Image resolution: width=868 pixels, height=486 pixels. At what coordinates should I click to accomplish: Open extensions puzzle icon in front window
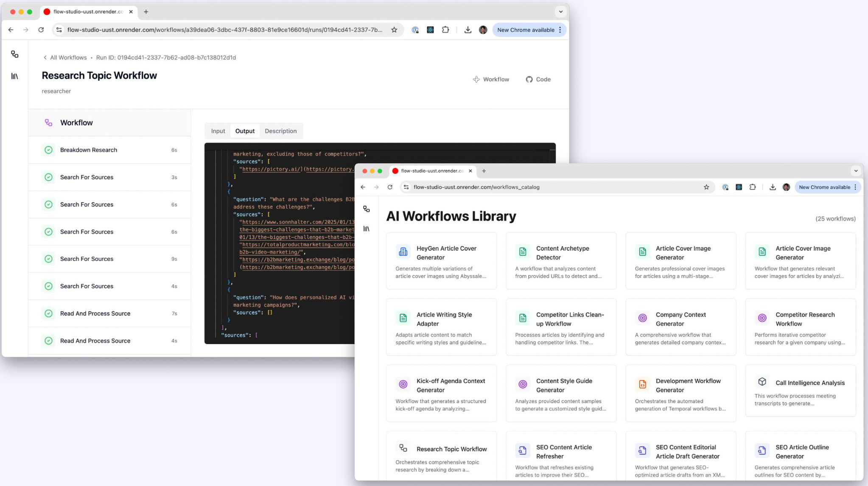coord(753,187)
